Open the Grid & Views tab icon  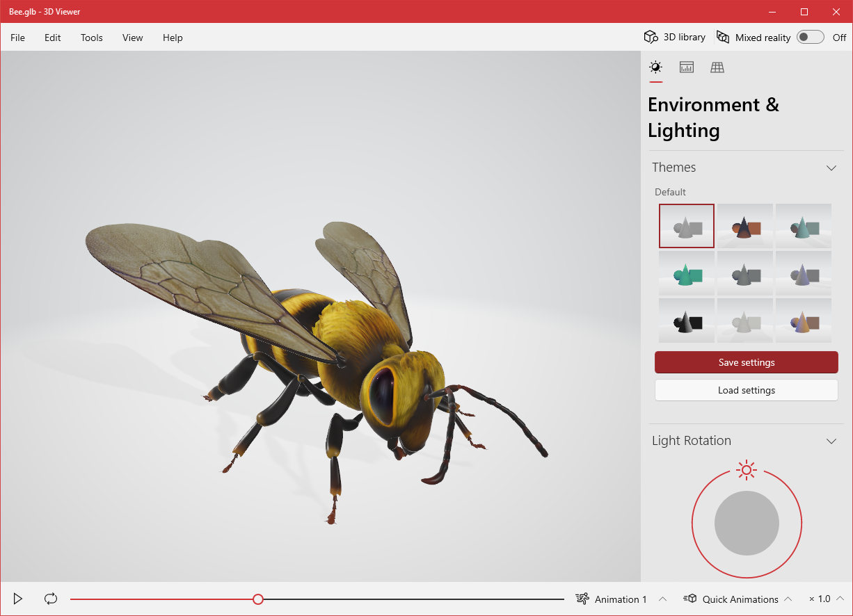(717, 67)
